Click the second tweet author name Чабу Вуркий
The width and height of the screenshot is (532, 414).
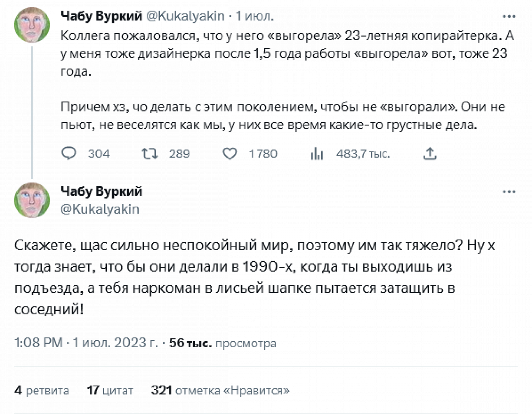tap(101, 191)
